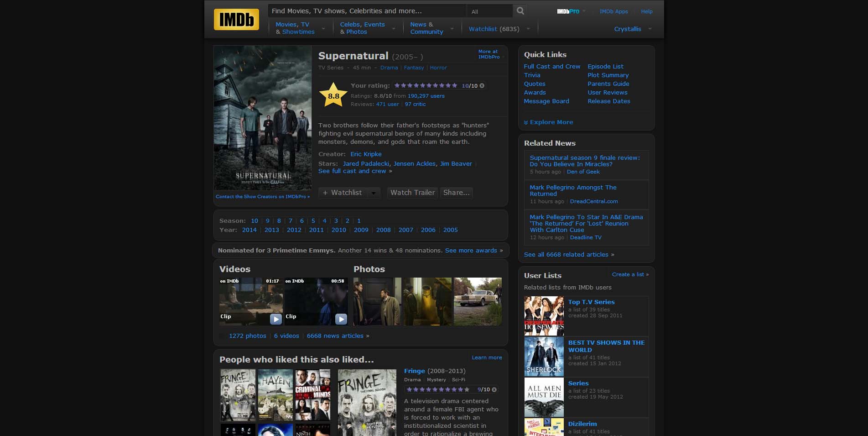
Task: Click the search magnifier icon
Action: coord(520,11)
